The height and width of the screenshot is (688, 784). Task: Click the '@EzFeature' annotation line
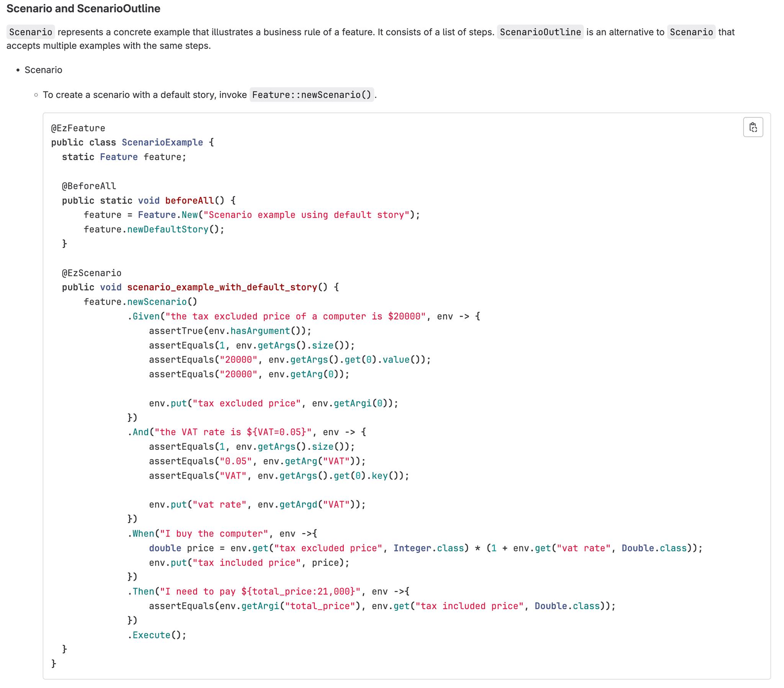[x=78, y=128]
